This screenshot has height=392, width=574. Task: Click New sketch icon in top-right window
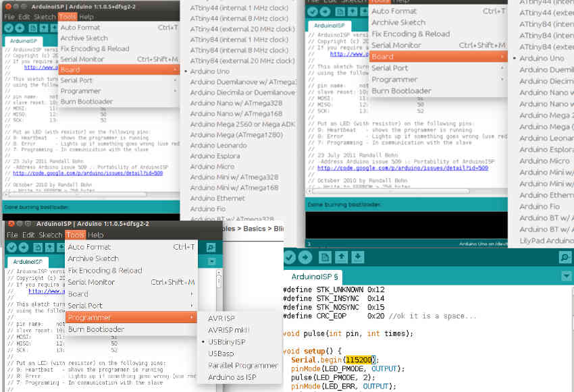[x=340, y=11]
